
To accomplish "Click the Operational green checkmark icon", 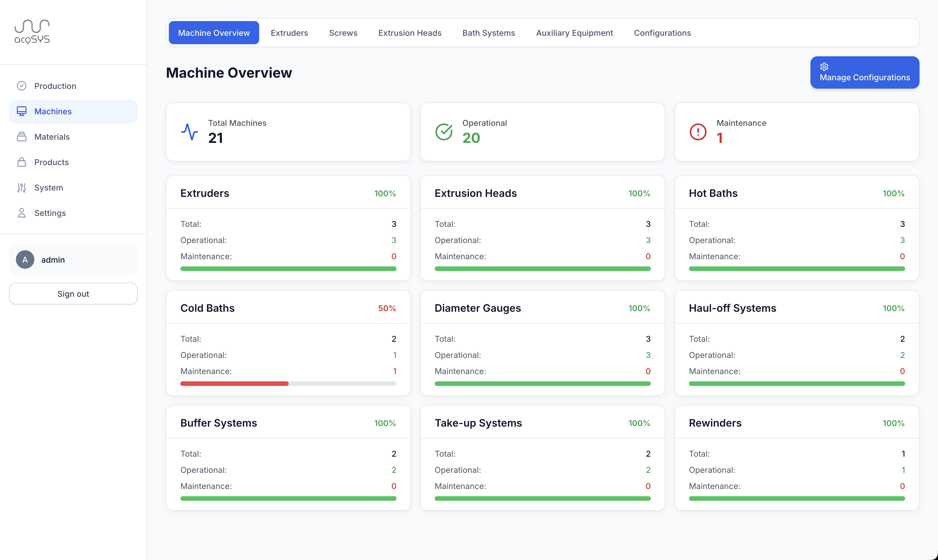I will click(x=444, y=132).
